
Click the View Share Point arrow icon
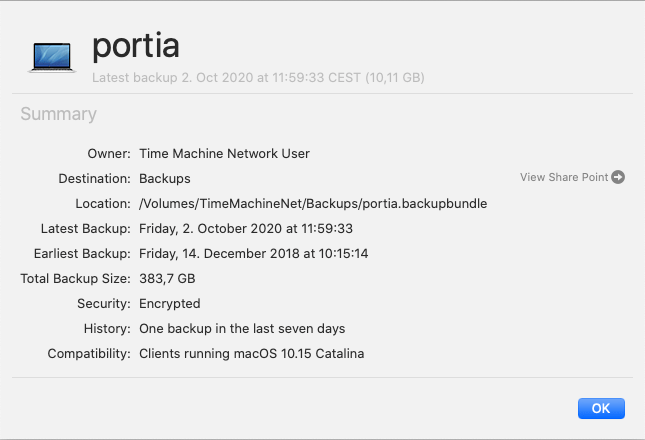click(x=618, y=177)
